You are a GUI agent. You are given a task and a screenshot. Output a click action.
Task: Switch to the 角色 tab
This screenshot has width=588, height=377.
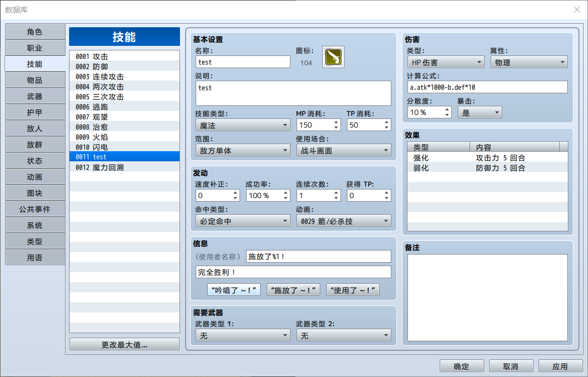(x=35, y=32)
